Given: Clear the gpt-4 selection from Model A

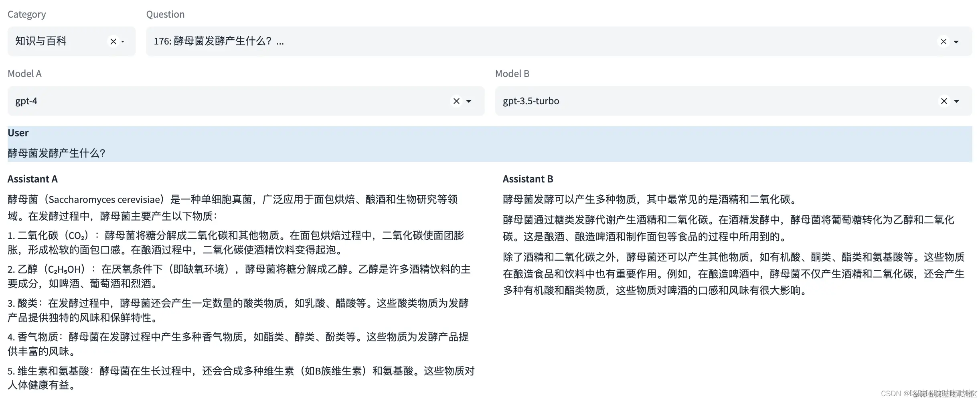Looking at the screenshot, I should pyautogui.click(x=456, y=101).
